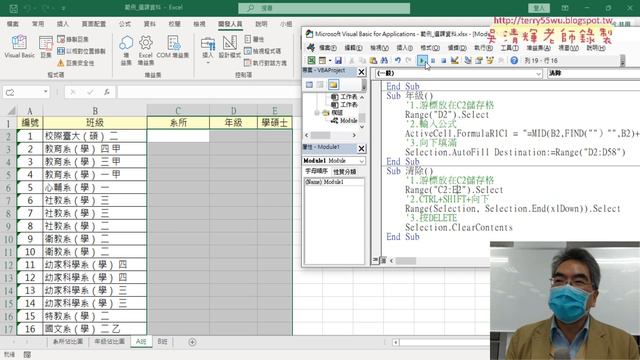The height and width of the screenshot is (360, 640).
Task: Select the 年級 header cell
Action: 233,122
